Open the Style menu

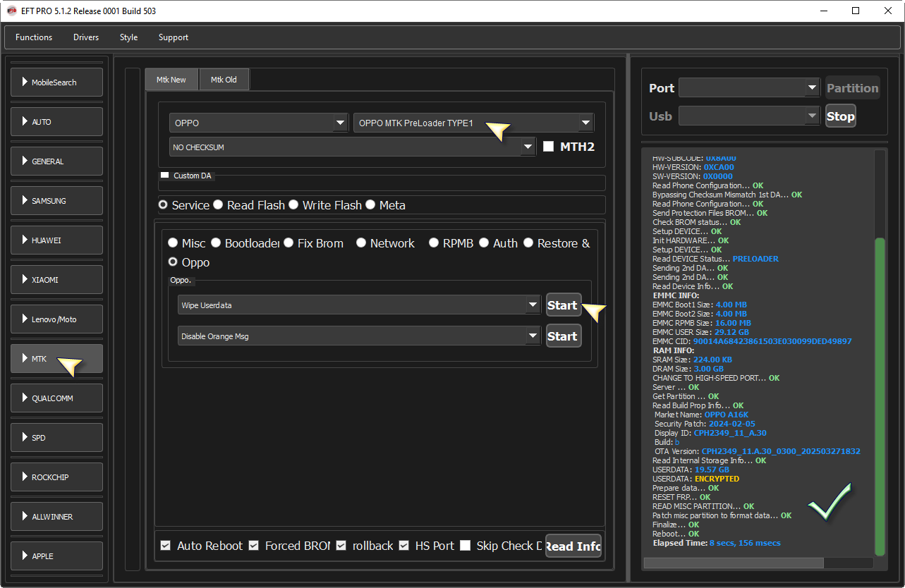[x=128, y=37]
